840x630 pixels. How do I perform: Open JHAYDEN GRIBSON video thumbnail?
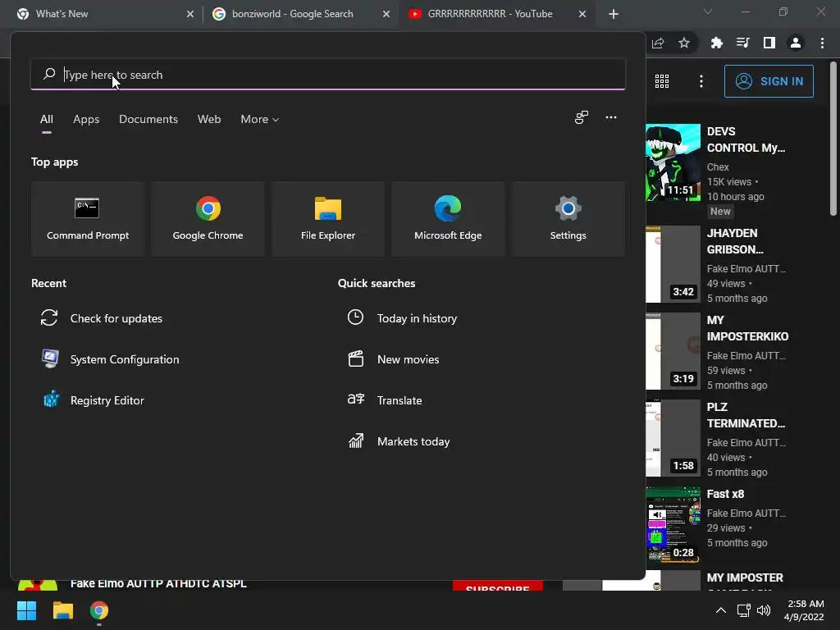pos(673,264)
